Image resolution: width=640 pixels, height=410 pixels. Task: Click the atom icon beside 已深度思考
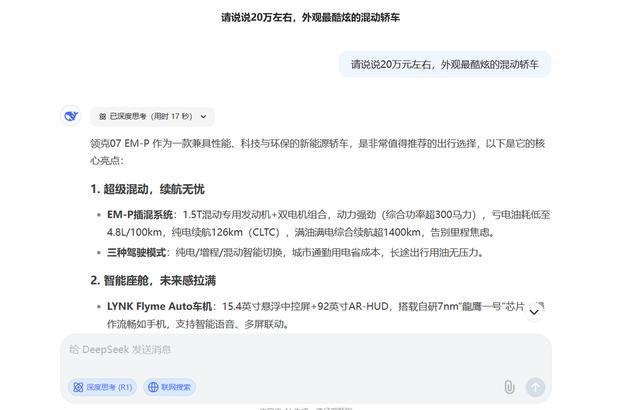pos(102,117)
